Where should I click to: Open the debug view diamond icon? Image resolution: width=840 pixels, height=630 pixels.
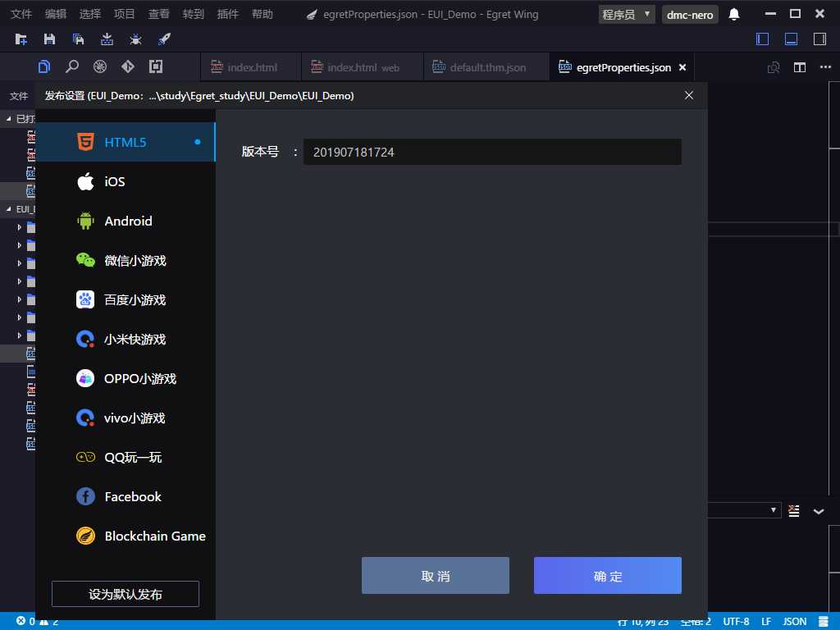point(128,66)
